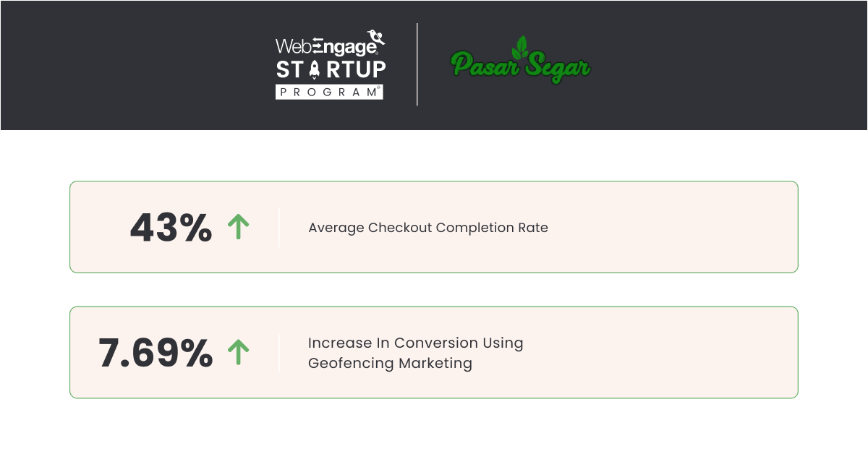Screen dimensions: 868x454
Task: Click the Increase In Conversion Using line
Action: pos(415,343)
